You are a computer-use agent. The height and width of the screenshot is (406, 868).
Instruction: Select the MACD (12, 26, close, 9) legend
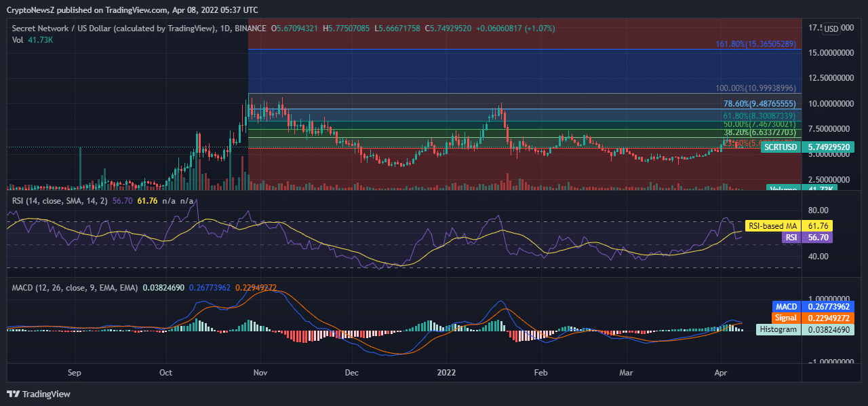[75, 288]
